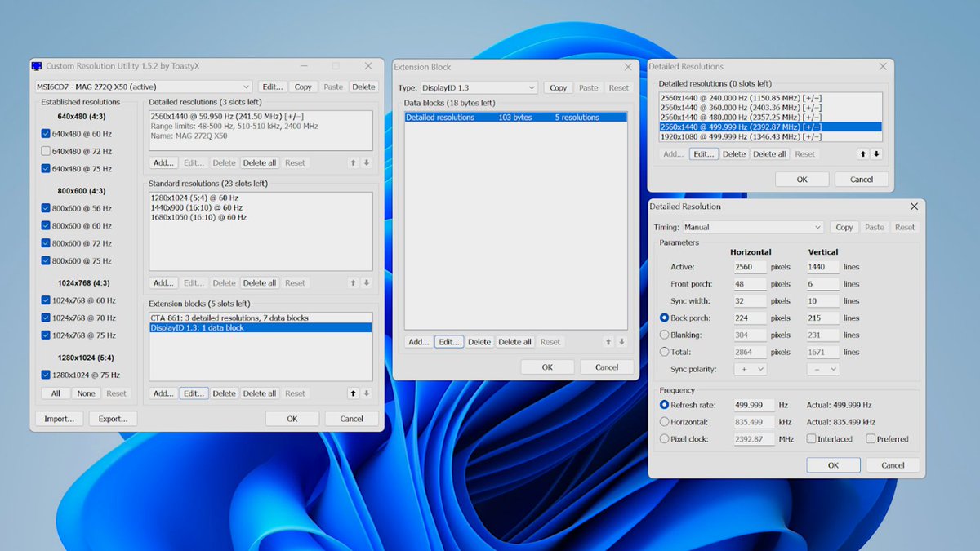Click Delete in Detailed Resolutions window
Screen dimensions: 980x551
(734, 153)
